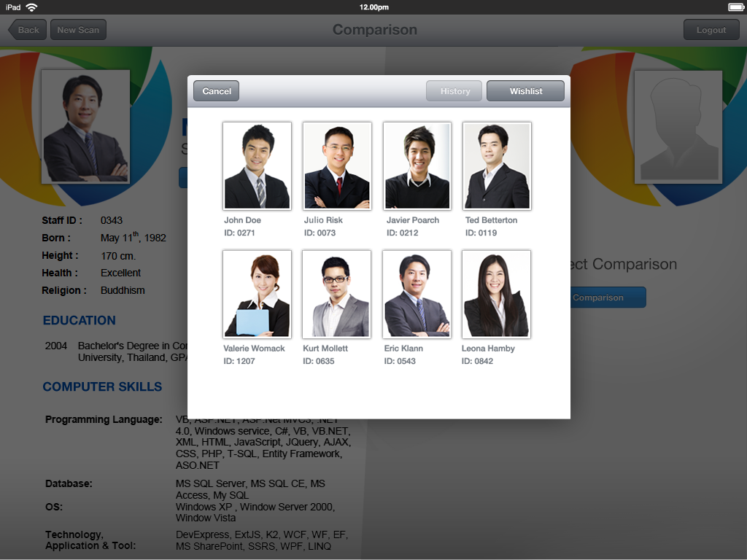Image resolution: width=747 pixels, height=560 pixels.
Task: Click the text ID: 0073
Action: 320,233
